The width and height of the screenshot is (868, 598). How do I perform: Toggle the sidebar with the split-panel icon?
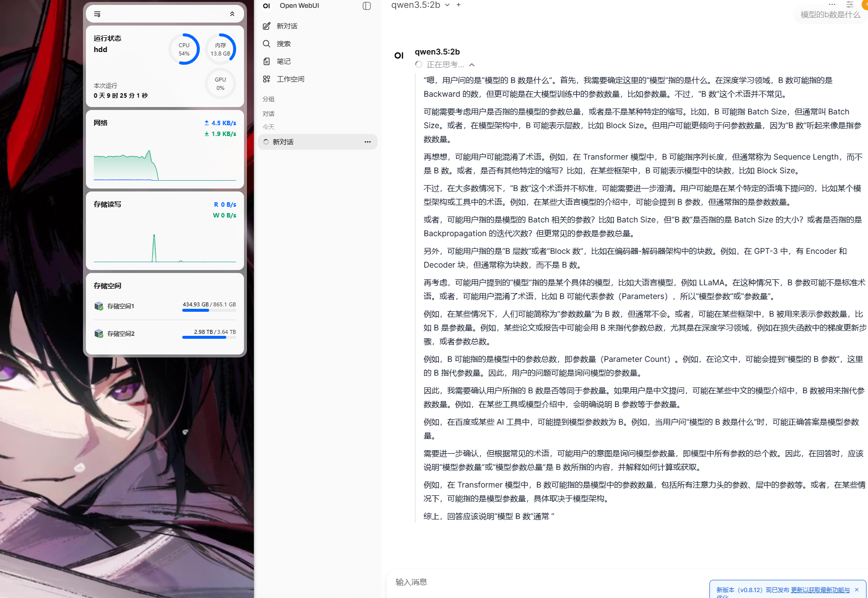tap(366, 6)
